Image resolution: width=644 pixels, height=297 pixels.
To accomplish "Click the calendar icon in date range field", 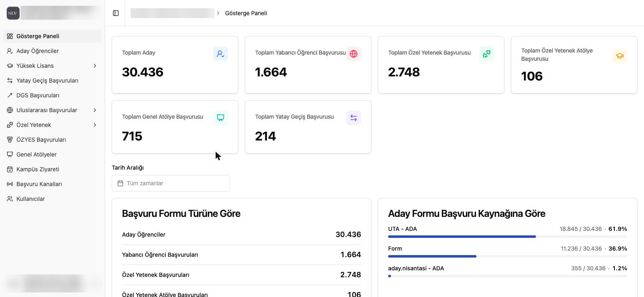I will [x=120, y=183].
